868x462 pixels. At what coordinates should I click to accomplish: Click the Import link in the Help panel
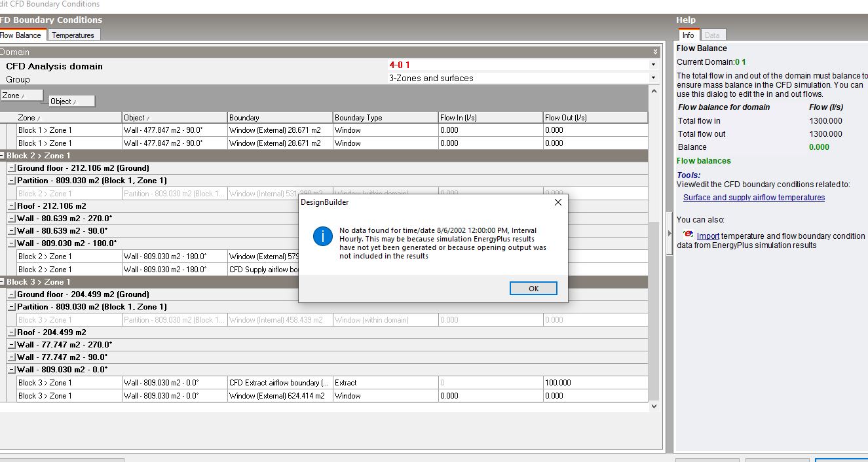[708, 236]
